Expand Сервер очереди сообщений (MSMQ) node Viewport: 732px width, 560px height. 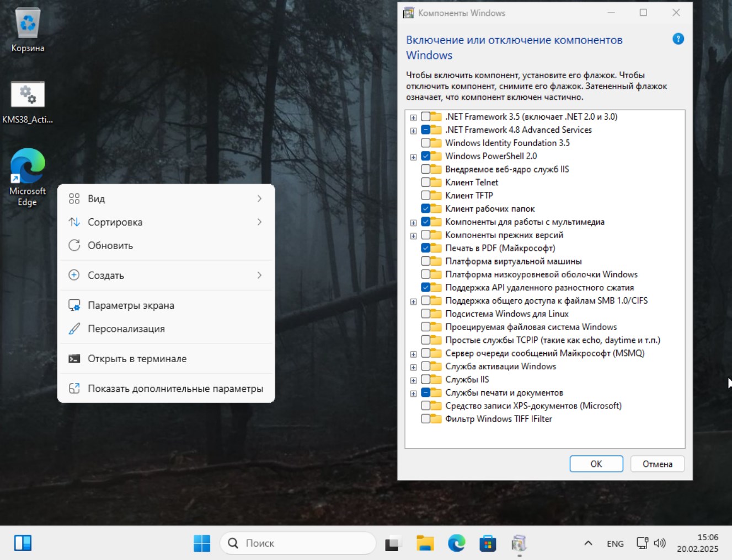pos(413,354)
